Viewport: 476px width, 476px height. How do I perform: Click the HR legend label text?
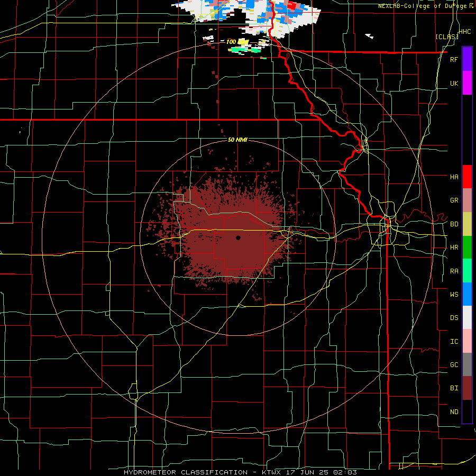pyautogui.click(x=454, y=248)
